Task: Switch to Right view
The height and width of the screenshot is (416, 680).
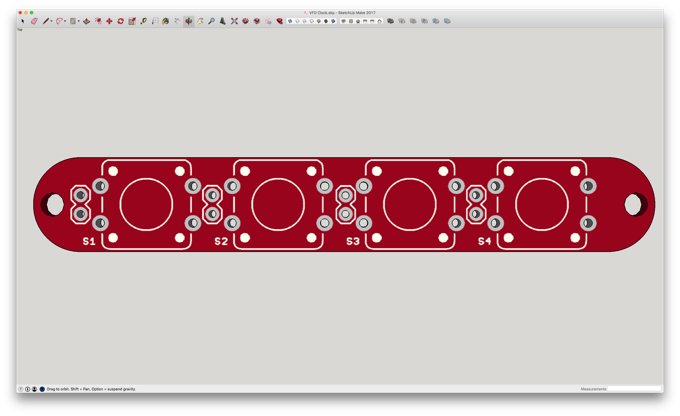Action: [365, 21]
